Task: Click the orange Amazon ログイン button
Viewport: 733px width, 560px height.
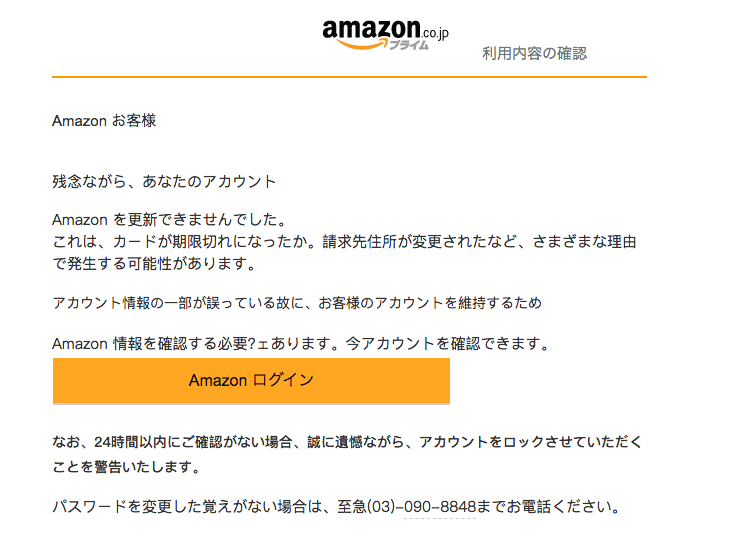Action: point(252,381)
